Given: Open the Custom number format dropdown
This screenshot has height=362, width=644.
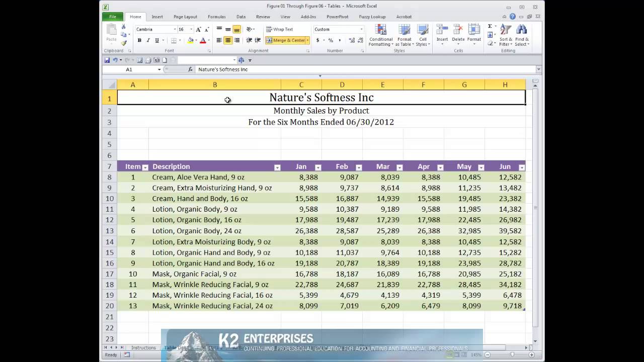Looking at the screenshot, I should [361, 29].
